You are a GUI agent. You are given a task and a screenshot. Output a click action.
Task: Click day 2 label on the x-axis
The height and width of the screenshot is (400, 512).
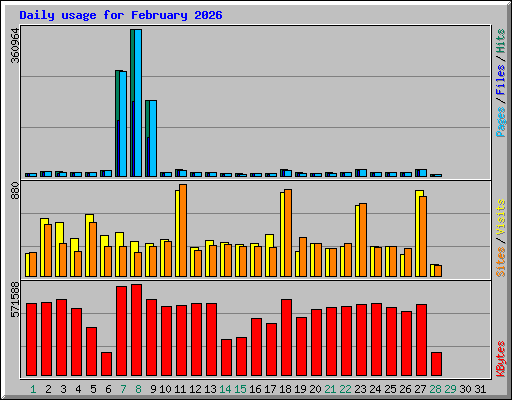click(48, 389)
